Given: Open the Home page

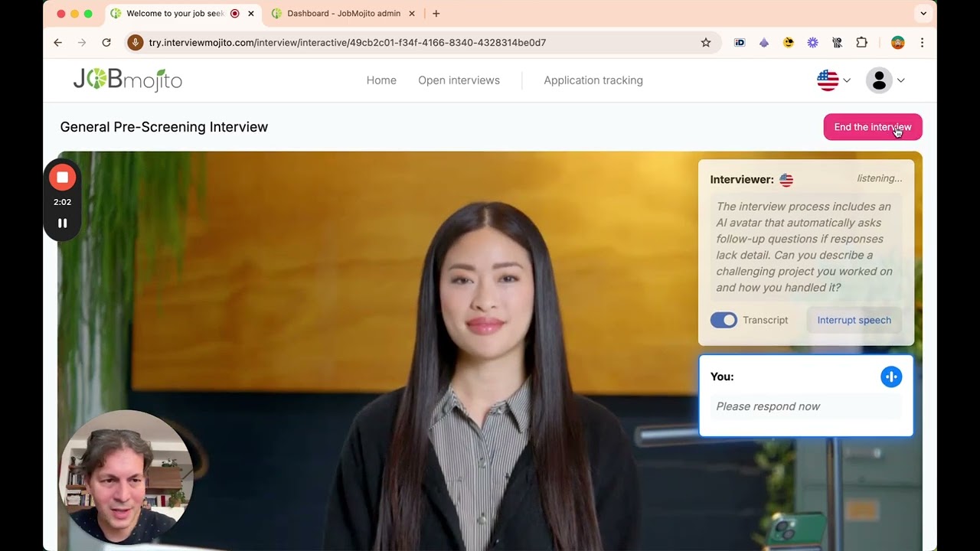Looking at the screenshot, I should click(381, 80).
